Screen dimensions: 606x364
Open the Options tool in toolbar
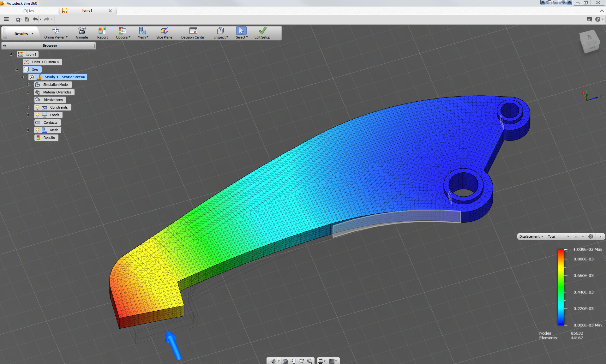pos(123,33)
